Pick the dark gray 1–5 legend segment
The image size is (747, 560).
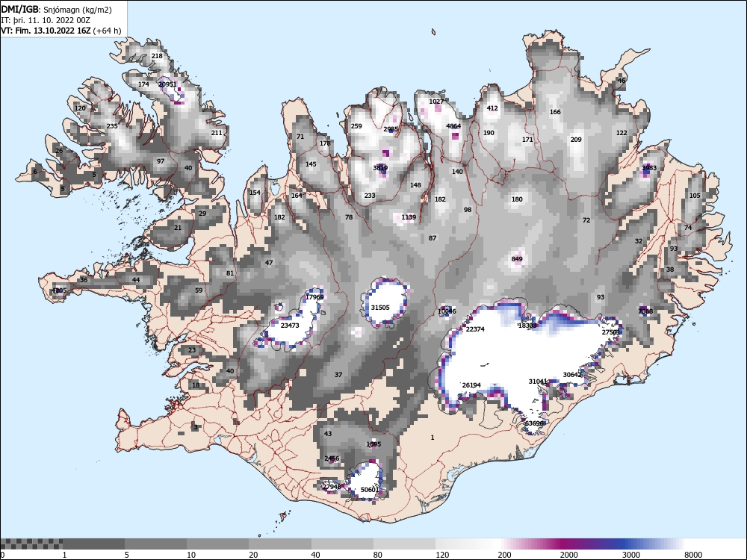pos(94,544)
